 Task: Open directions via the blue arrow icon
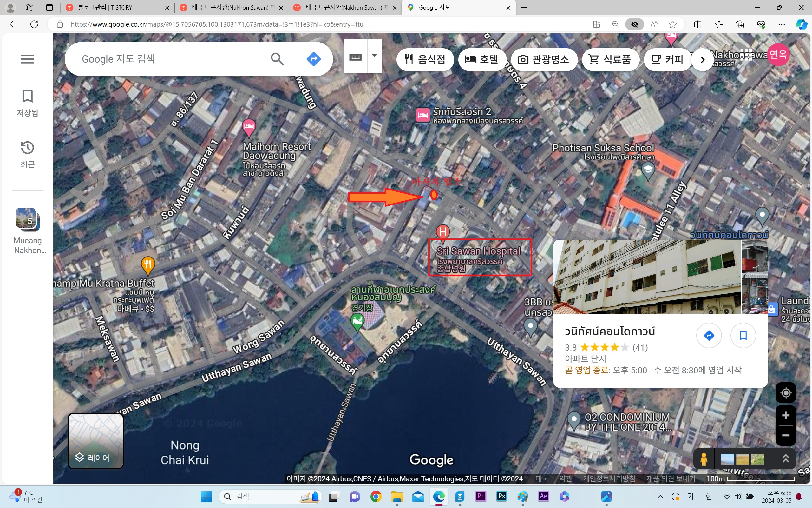click(313, 59)
